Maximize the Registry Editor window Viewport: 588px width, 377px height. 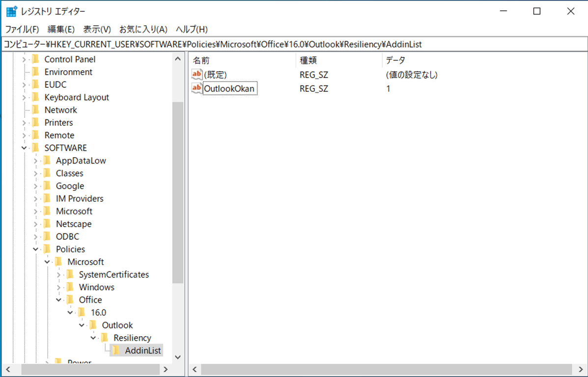point(537,11)
